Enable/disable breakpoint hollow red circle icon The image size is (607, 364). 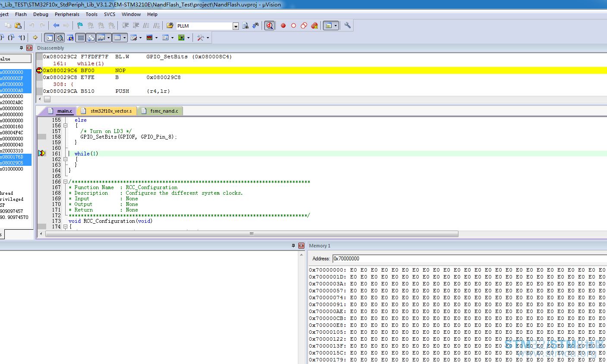pos(294,25)
